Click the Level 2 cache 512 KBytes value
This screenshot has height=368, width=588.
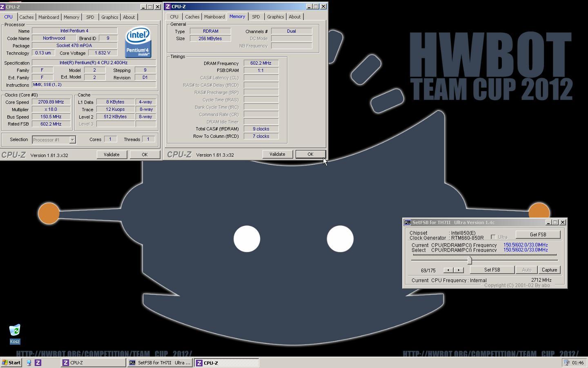(116, 117)
